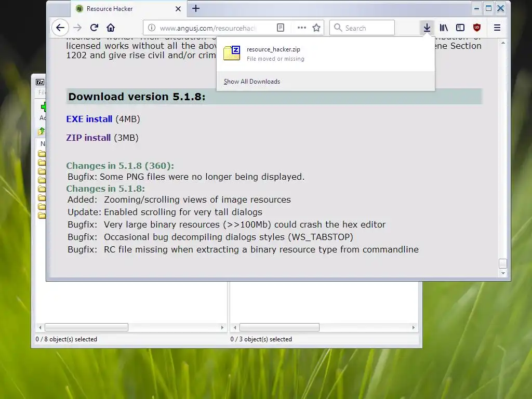Click the 7-Zip green Add plus icon

point(43,107)
